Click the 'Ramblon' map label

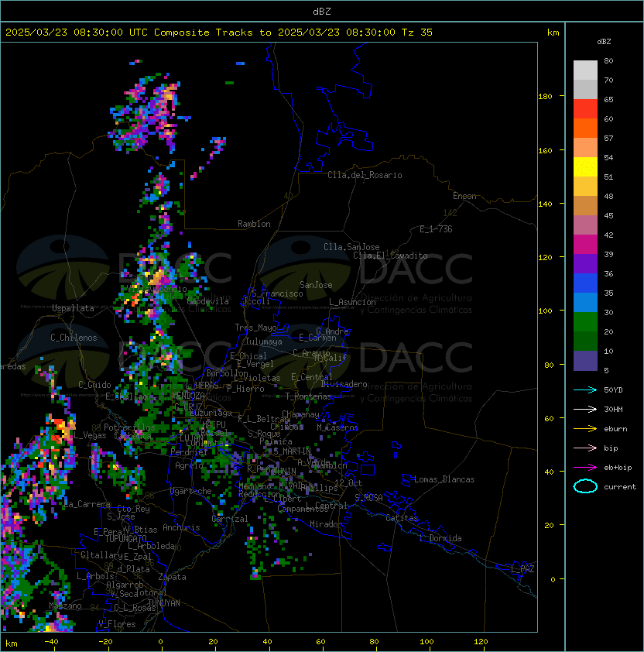click(x=254, y=224)
